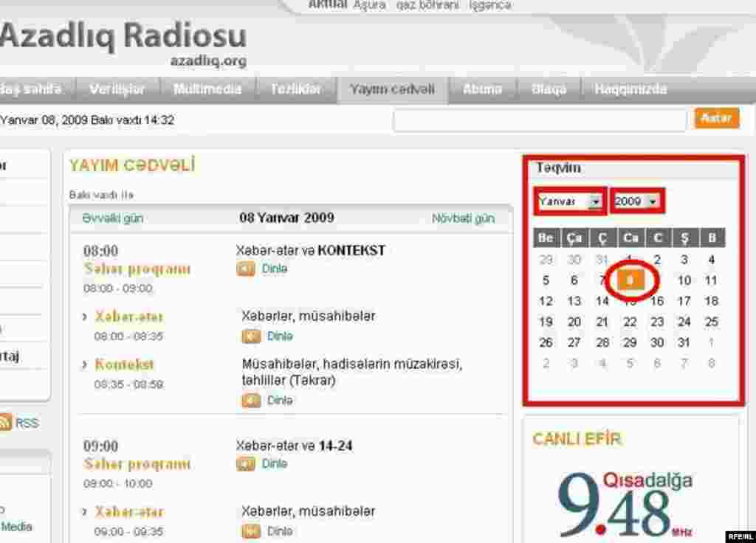Click inside the search input field
This screenshot has width=756, height=543.
(x=539, y=118)
